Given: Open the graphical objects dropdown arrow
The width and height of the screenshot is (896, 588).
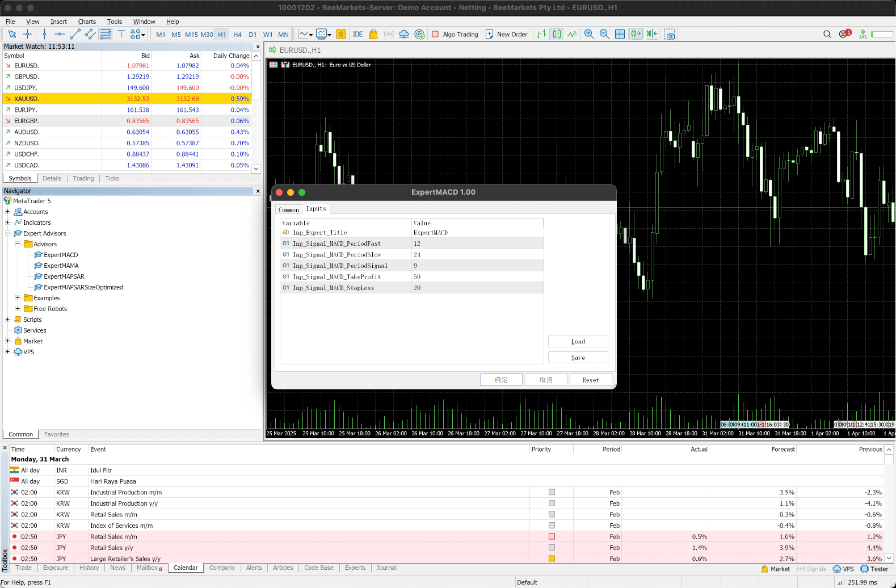Looking at the screenshot, I should 144,35.
